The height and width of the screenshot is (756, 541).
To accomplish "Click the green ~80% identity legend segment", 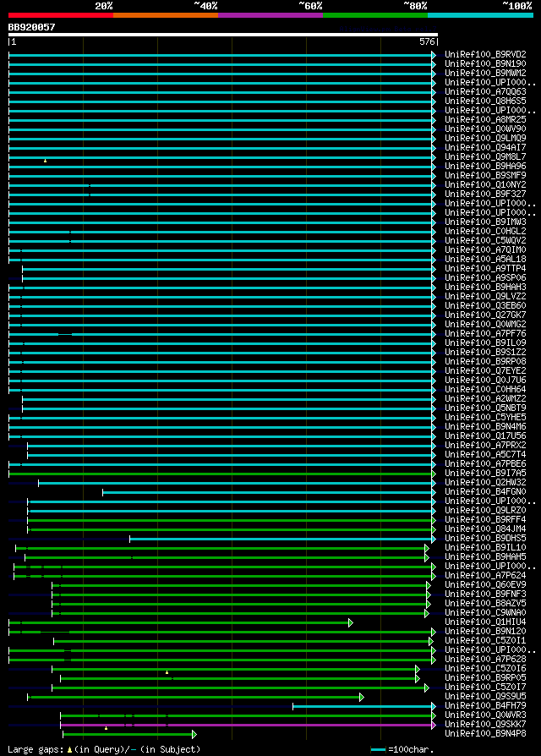I will 375,15.
